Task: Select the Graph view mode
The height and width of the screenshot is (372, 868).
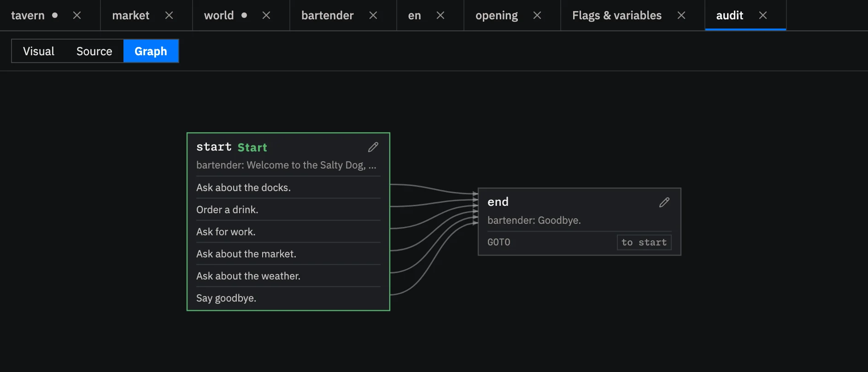Action: pos(151,51)
